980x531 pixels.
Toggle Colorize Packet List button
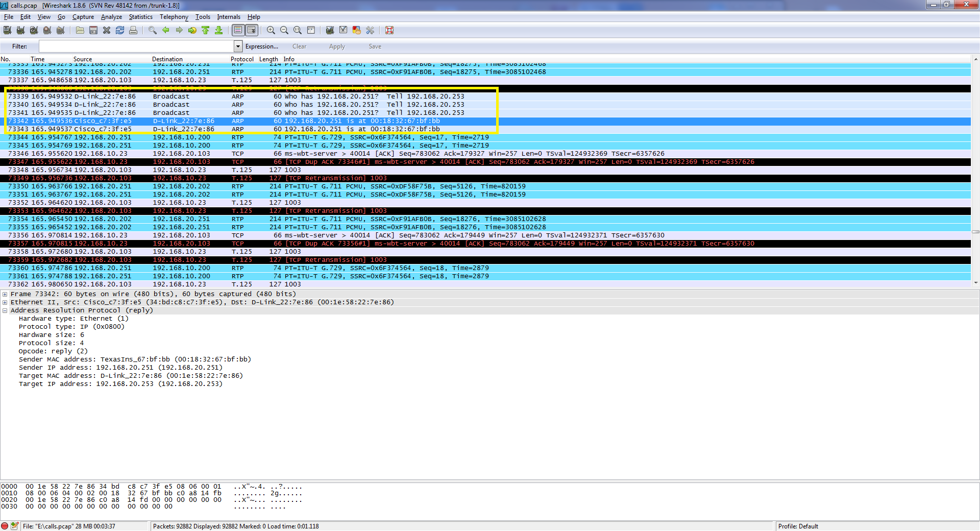[238, 31]
